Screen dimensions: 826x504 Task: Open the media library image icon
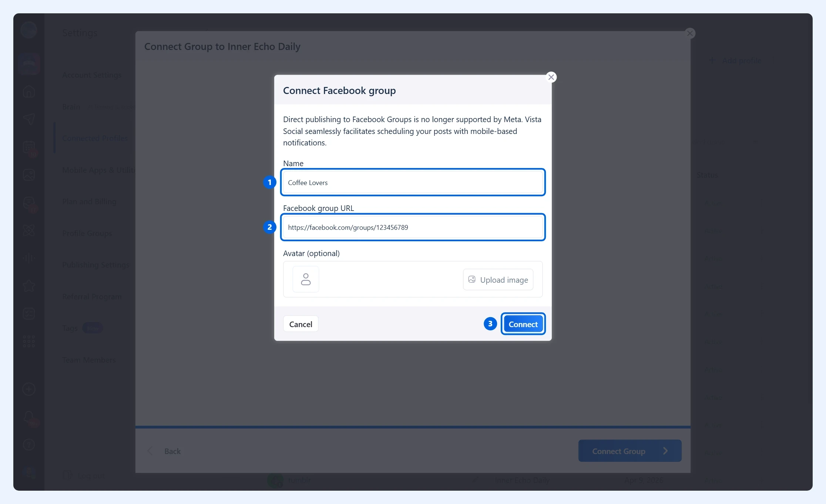(x=29, y=175)
